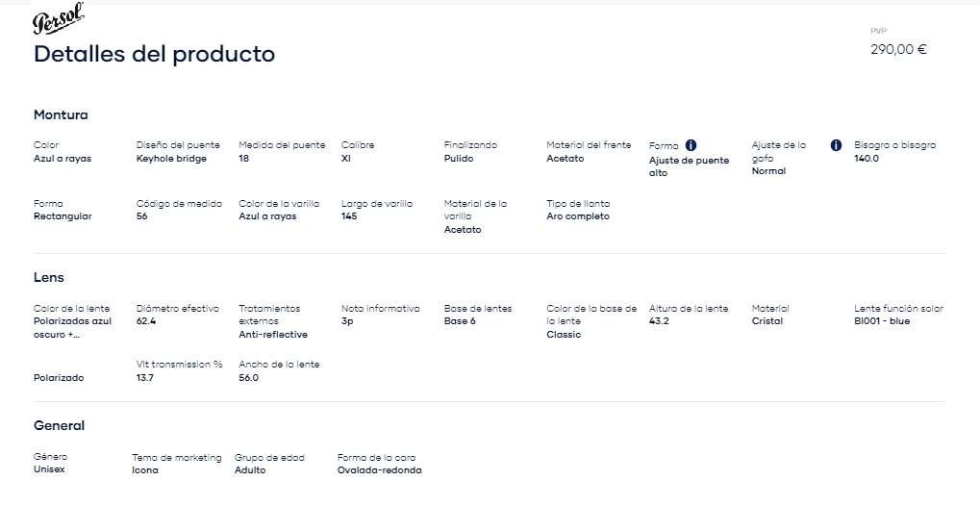
Task: Click the General section title
Action: [x=59, y=425]
